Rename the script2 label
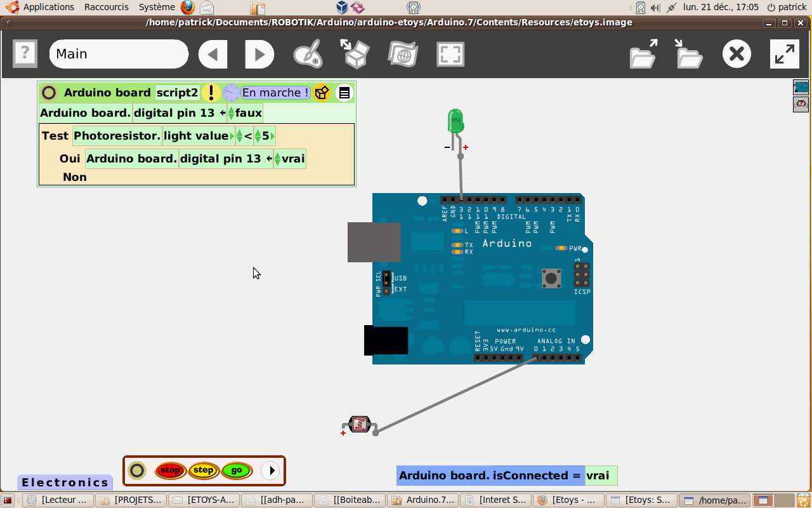Screen dimensions: 812x508 178,93
